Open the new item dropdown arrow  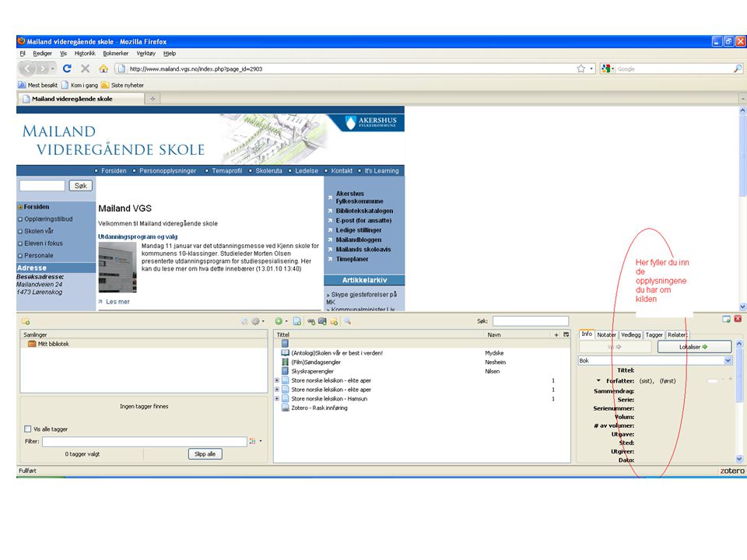point(286,321)
